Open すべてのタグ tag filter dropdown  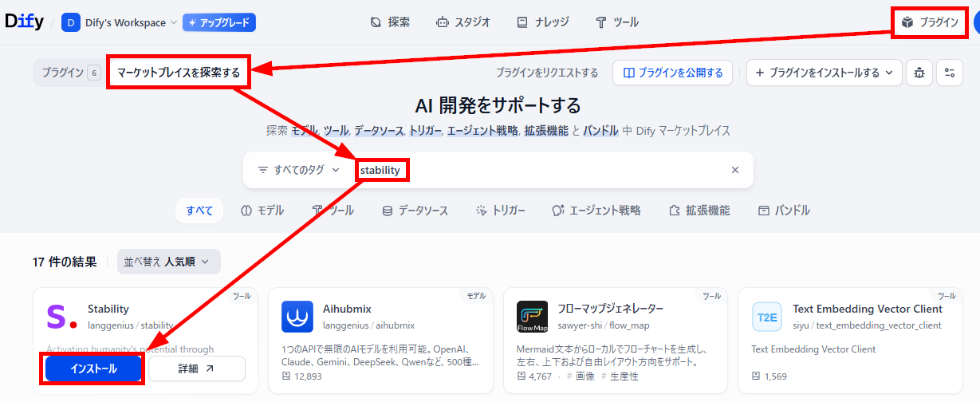point(298,170)
